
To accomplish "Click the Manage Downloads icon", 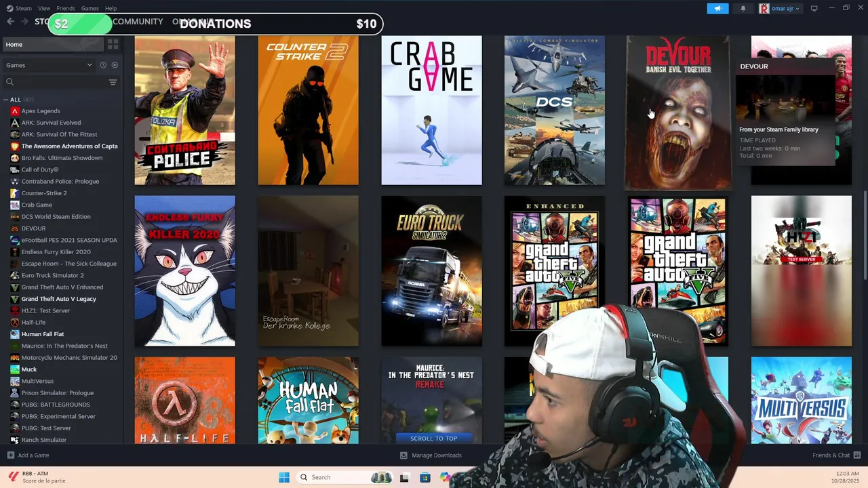I will (403, 455).
